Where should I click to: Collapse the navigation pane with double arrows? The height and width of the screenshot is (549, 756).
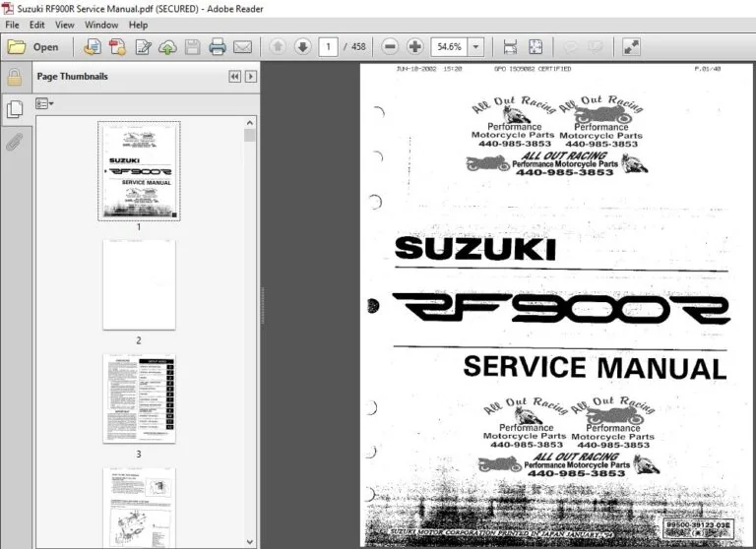coord(235,77)
